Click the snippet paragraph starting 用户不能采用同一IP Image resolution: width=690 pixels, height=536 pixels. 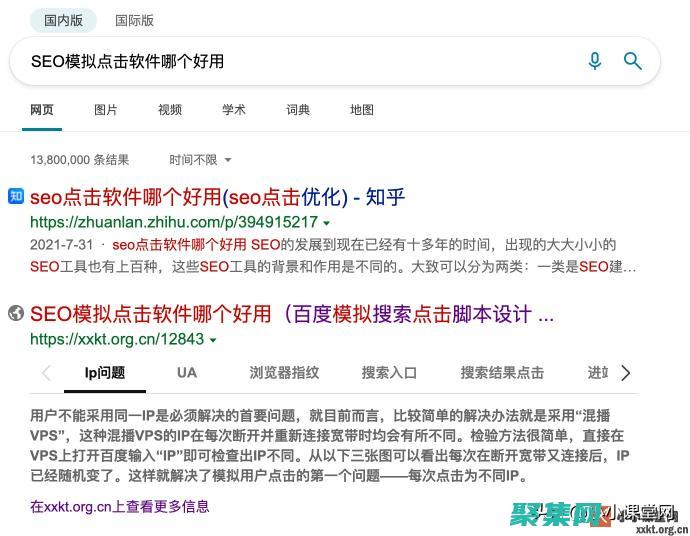coord(330,445)
